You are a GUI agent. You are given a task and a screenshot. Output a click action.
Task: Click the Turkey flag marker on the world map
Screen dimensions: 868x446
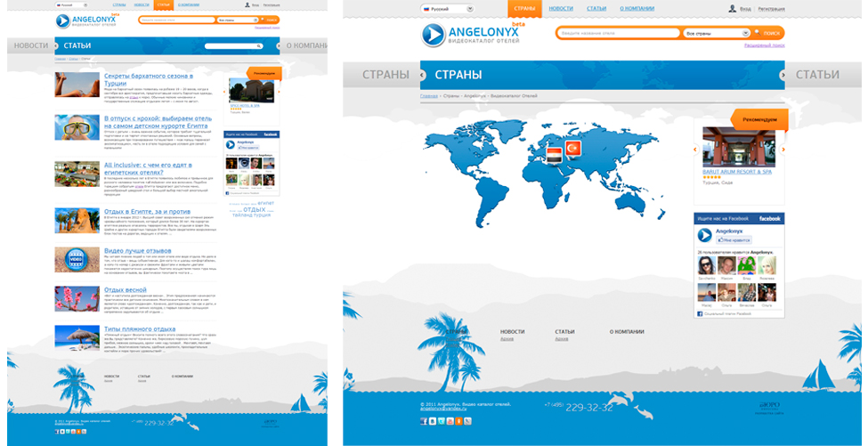(572, 148)
